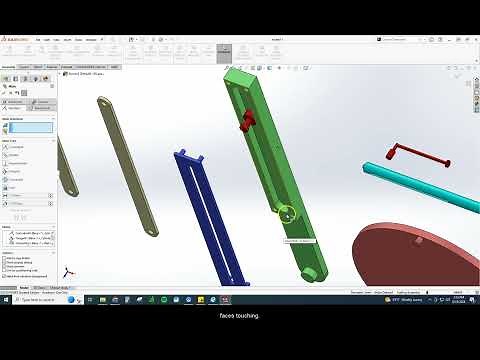Select the red pin on the green bar
This screenshot has width=480, height=360.
247,121
